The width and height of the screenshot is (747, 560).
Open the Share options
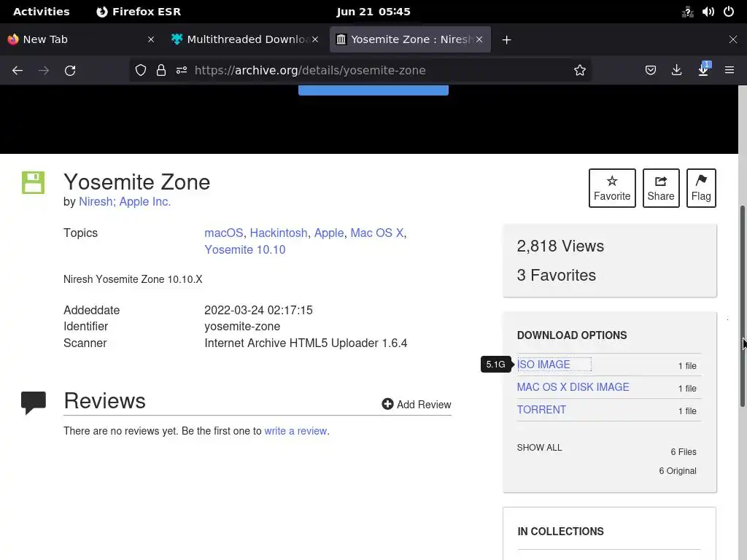(x=660, y=187)
